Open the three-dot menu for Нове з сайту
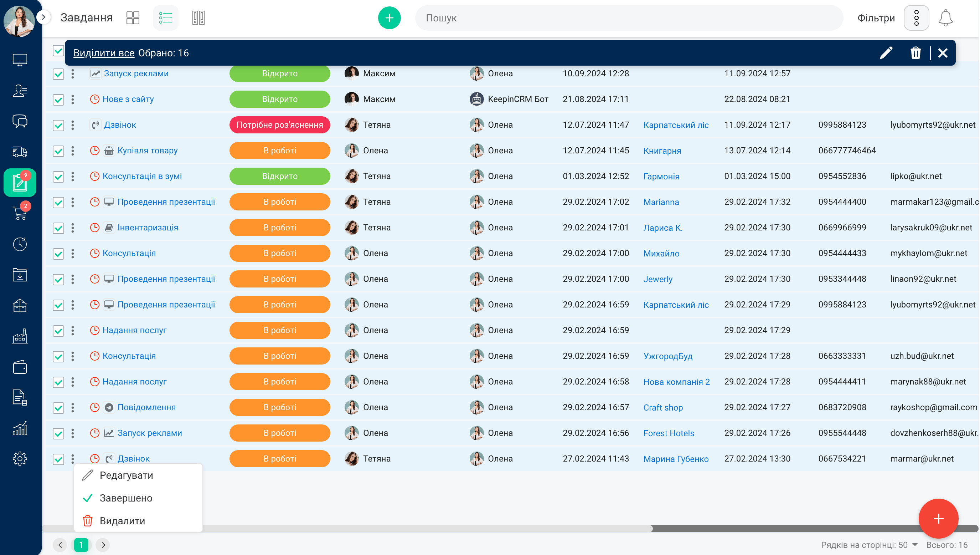This screenshot has width=980, height=555. point(73,100)
